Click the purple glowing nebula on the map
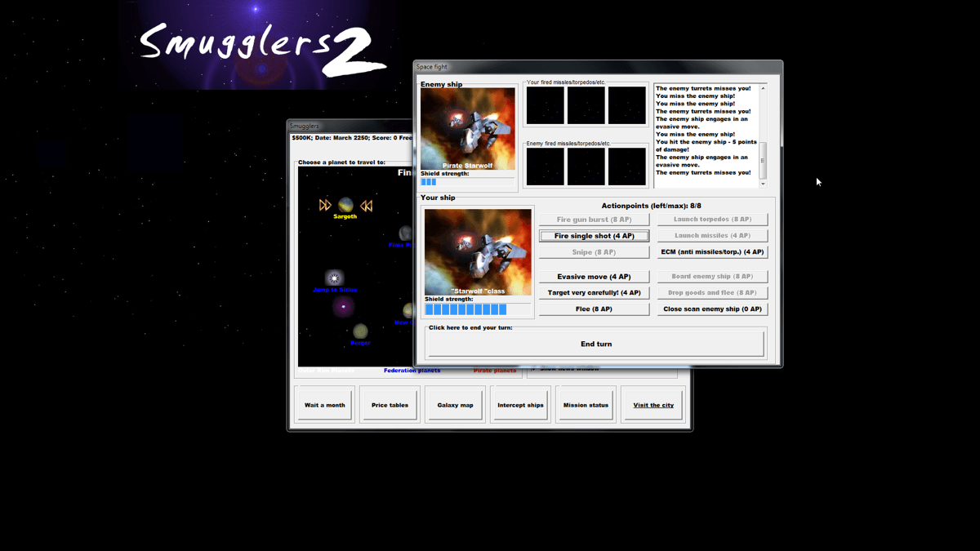Screen dimensions: 980x551 pyautogui.click(x=343, y=307)
